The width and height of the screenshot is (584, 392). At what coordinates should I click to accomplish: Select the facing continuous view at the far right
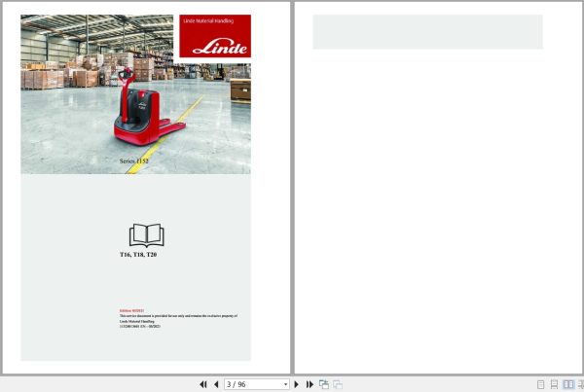click(x=581, y=384)
